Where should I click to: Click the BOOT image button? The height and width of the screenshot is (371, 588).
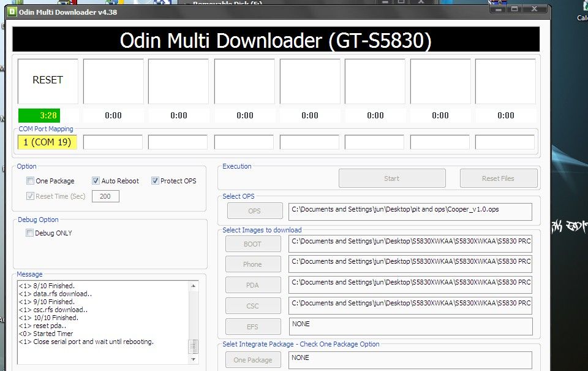(253, 244)
